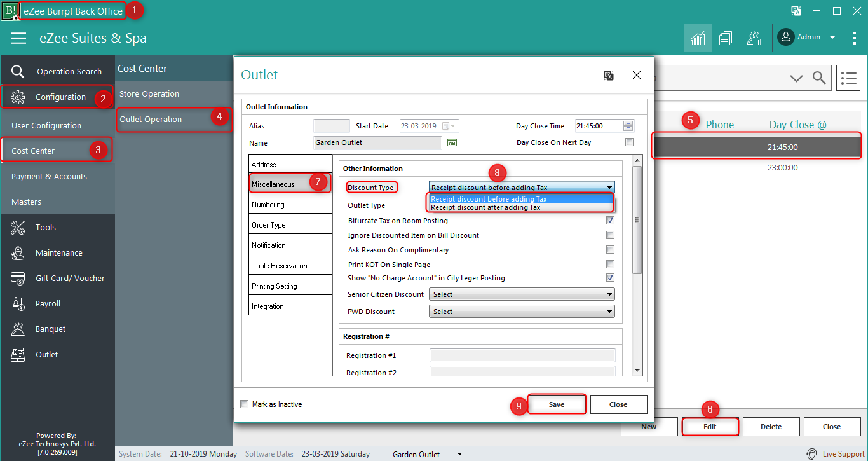
Task: Click the Edit button
Action: (x=710, y=427)
